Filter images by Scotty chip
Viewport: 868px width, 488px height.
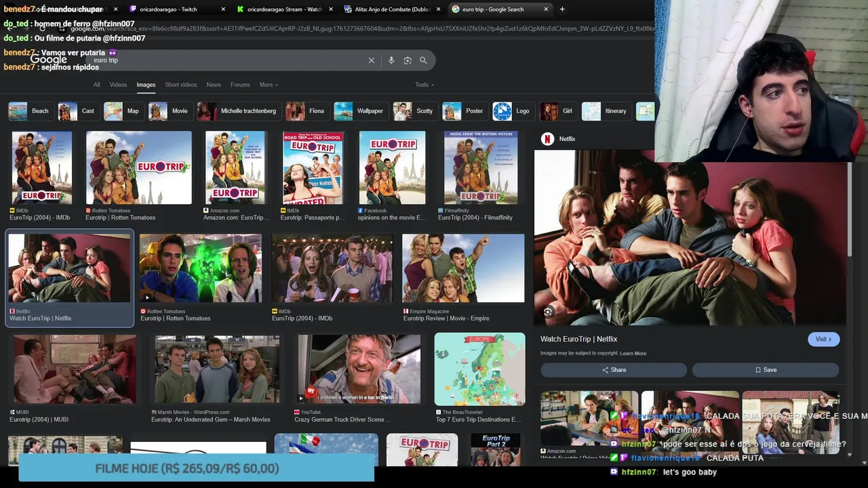(414, 111)
